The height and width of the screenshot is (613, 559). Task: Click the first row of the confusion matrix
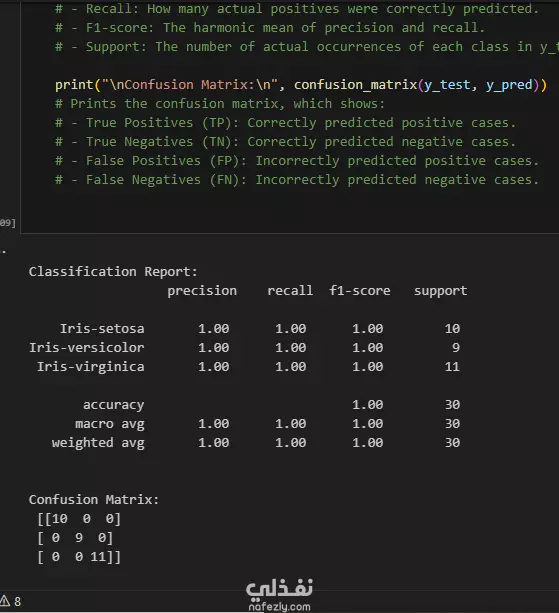point(79,519)
